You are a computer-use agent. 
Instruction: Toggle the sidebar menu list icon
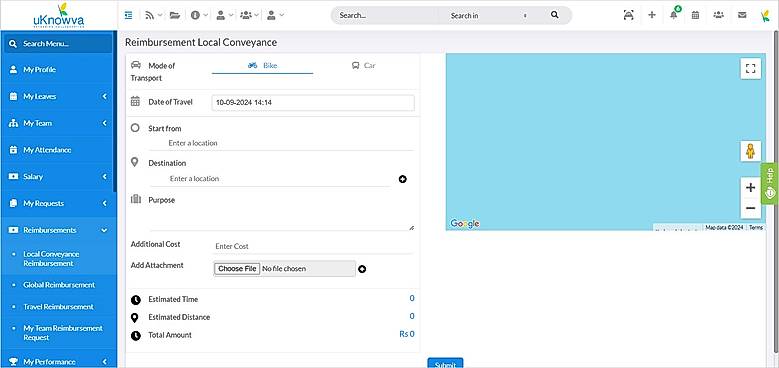click(129, 15)
